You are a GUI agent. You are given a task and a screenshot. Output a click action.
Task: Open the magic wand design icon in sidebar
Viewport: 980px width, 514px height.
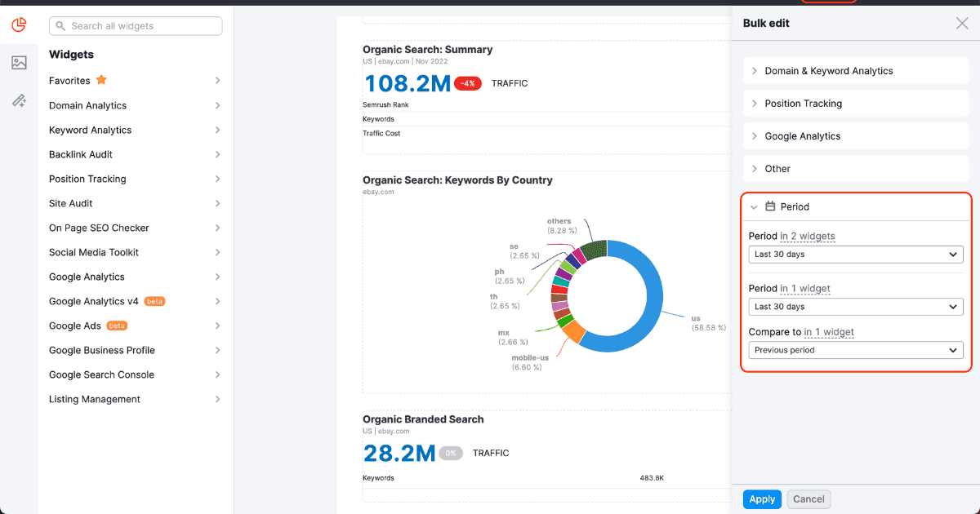19,100
